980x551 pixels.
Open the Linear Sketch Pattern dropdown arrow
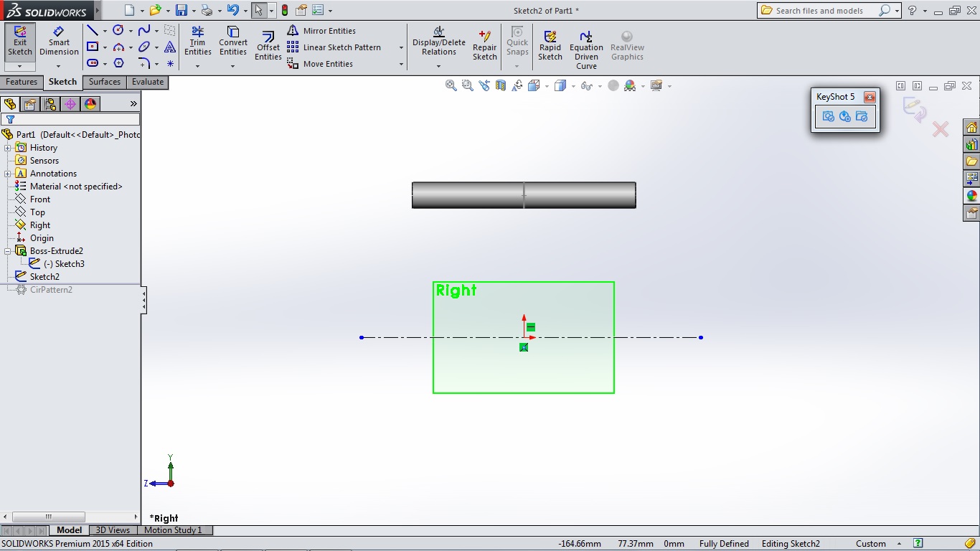(400, 48)
